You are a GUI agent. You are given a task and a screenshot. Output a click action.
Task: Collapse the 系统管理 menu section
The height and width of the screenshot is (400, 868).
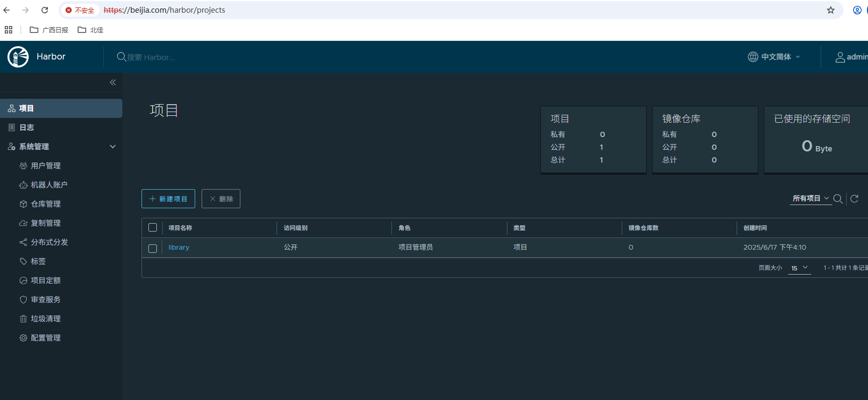112,147
